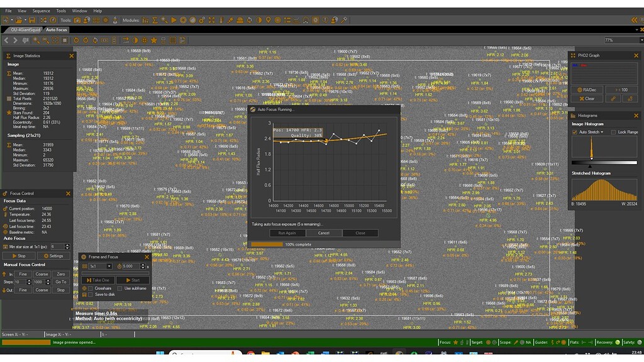
Task: Click the star icon in image toolbar
Action: [x=154, y=40]
